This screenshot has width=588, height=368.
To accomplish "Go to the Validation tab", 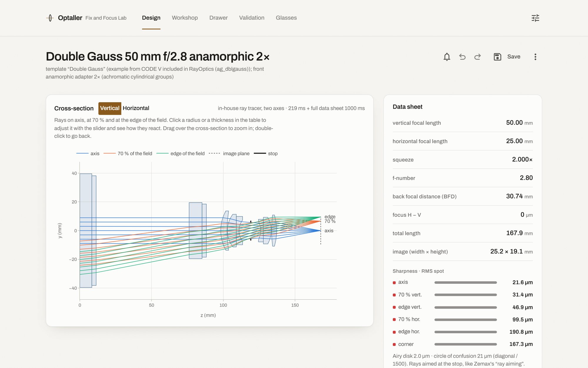I will click(252, 18).
